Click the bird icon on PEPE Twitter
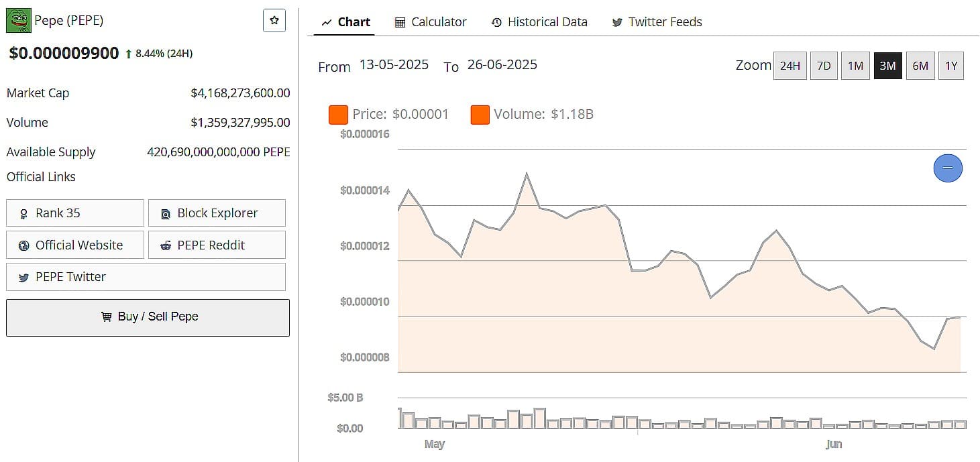Image resolution: width=980 pixels, height=462 pixels. (x=23, y=277)
